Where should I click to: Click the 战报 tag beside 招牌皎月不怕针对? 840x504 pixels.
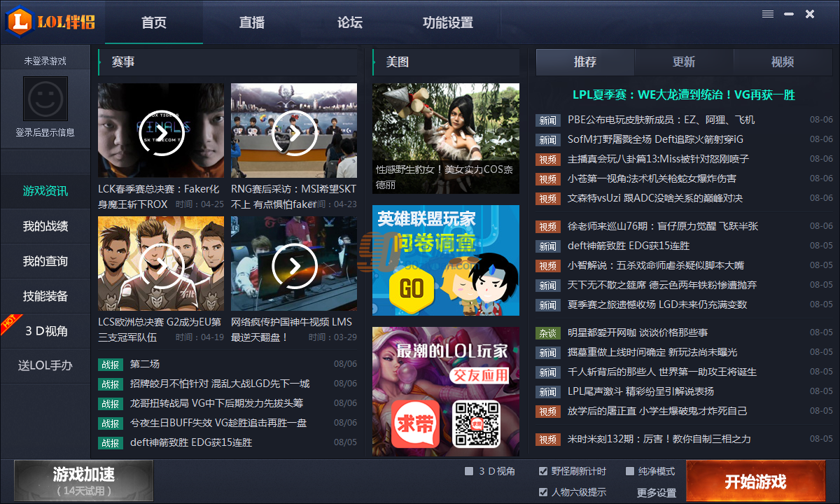(111, 384)
